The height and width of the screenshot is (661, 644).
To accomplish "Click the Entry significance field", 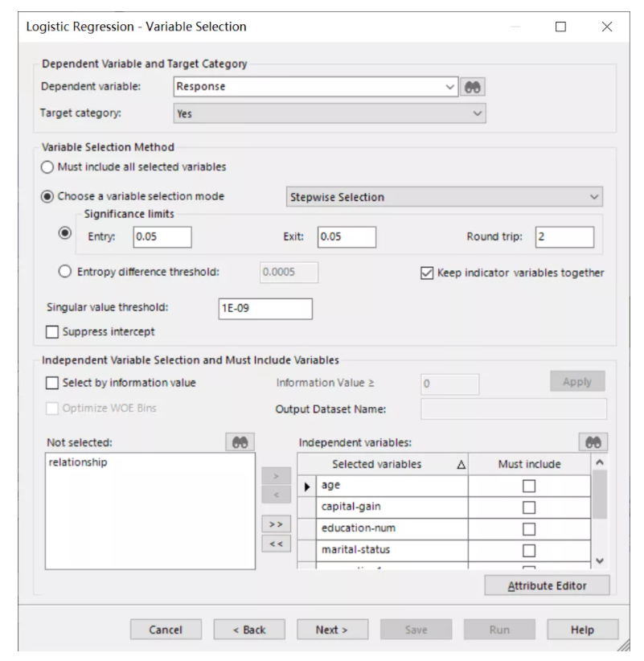I will pos(162,237).
